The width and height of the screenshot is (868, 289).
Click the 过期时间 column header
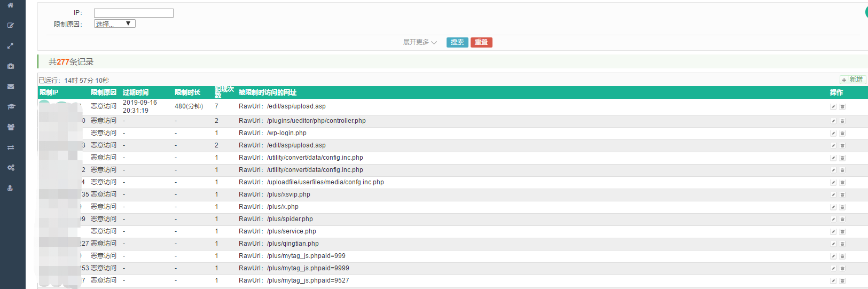(136, 92)
